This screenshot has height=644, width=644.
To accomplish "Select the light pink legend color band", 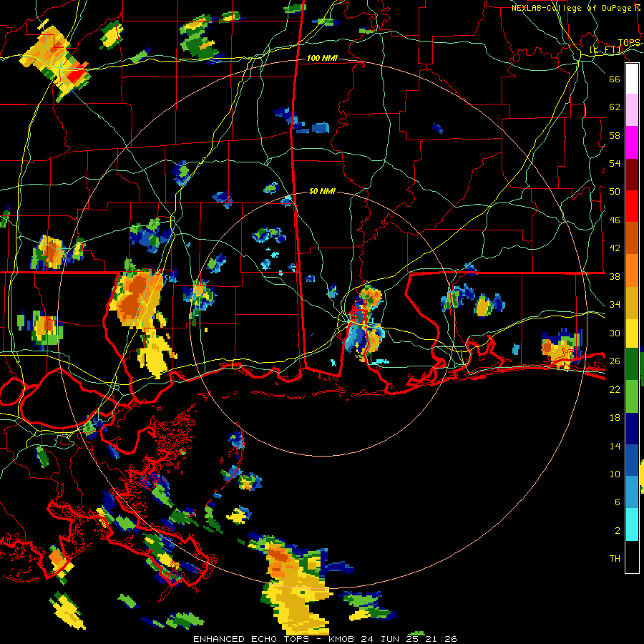I will [x=632, y=110].
